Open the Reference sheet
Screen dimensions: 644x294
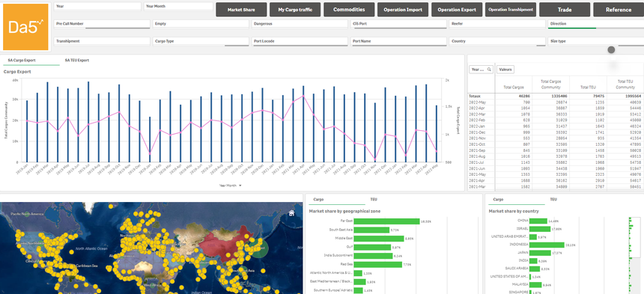619,10
